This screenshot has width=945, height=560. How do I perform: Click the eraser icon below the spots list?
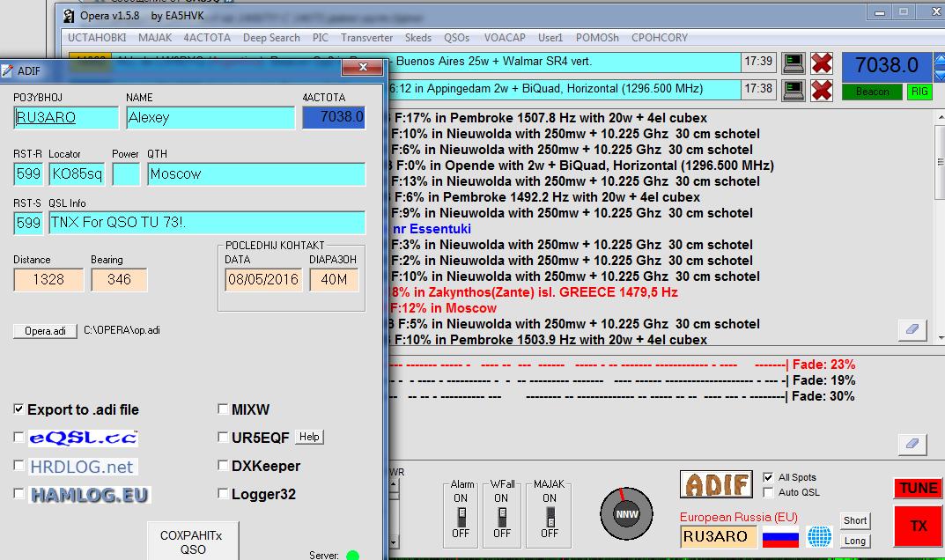tap(912, 329)
